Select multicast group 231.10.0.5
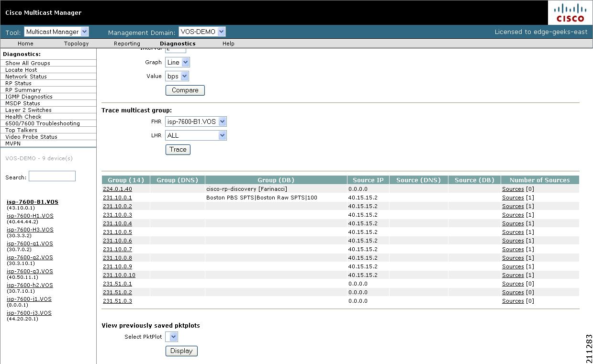The width and height of the screenshot is (593, 364). point(117,232)
